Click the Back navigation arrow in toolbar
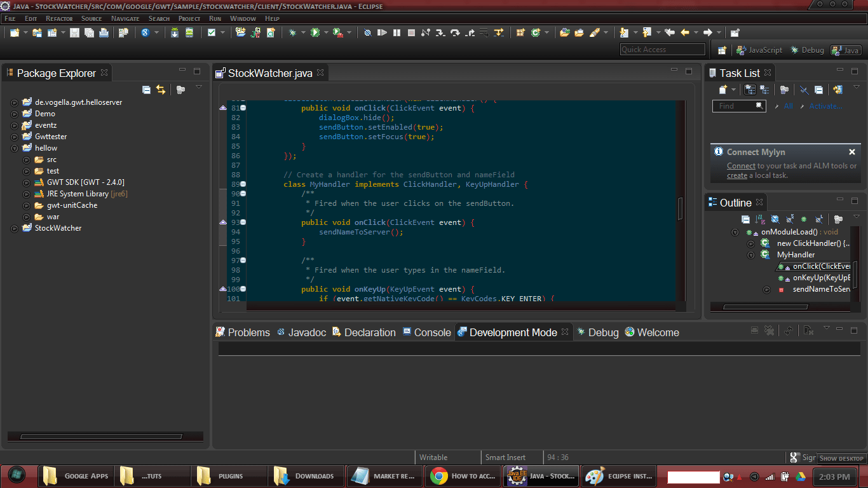This screenshot has width=868, height=488. (x=685, y=32)
